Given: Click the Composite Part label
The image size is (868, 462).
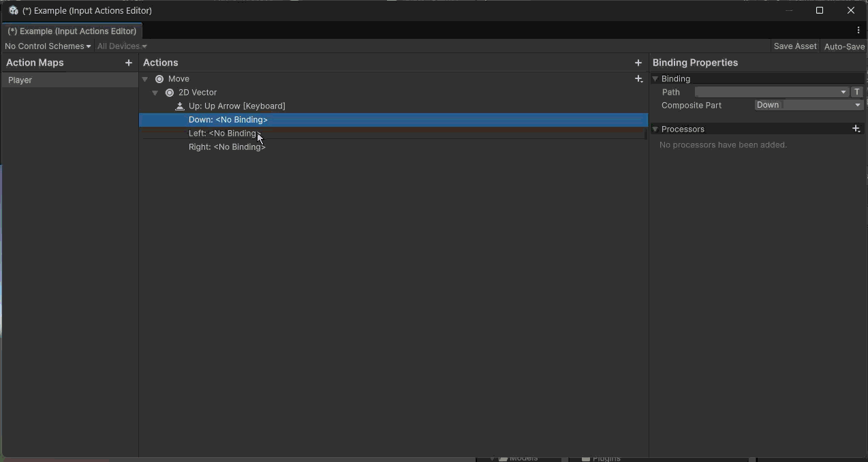Looking at the screenshot, I should coord(692,106).
